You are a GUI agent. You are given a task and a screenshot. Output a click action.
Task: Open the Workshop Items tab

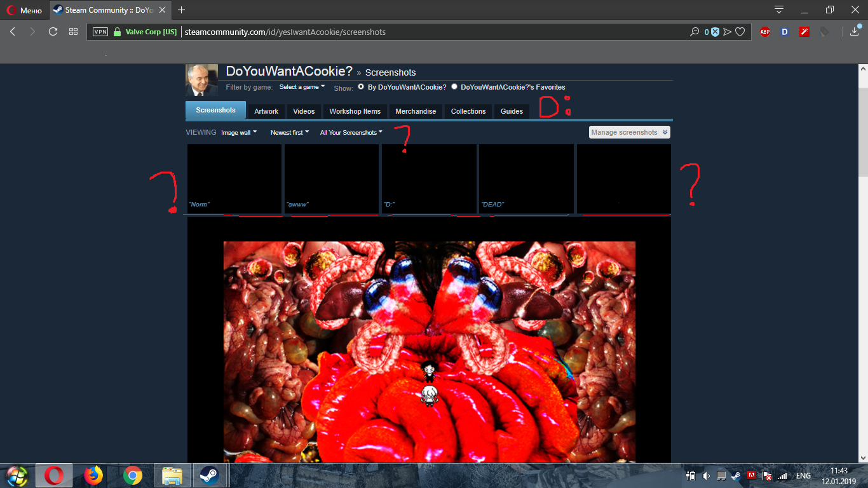[355, 111]
